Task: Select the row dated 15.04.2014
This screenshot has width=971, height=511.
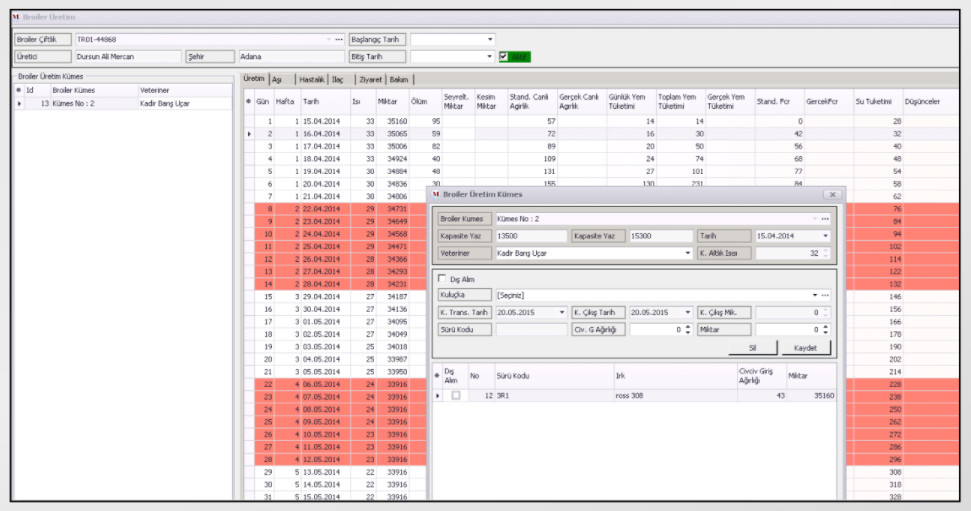Action: (x=601, y=121)
